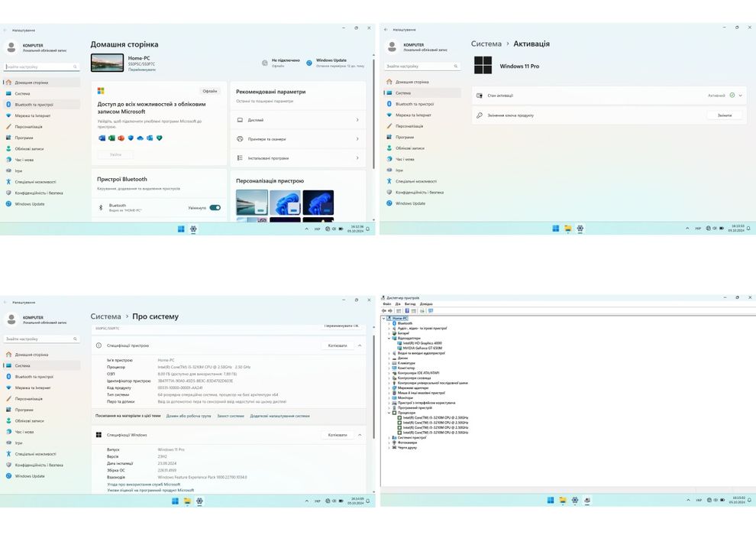This screenshot has width=756, height=535.
Task: Click Device Manager icon on Device Manager window taskbar
Action: 587,501
